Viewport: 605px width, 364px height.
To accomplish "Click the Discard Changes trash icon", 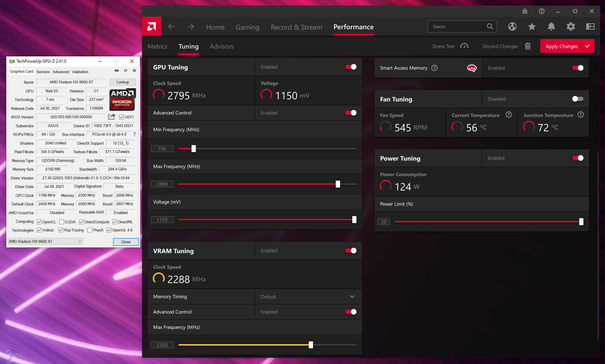I will coord(528,46).
